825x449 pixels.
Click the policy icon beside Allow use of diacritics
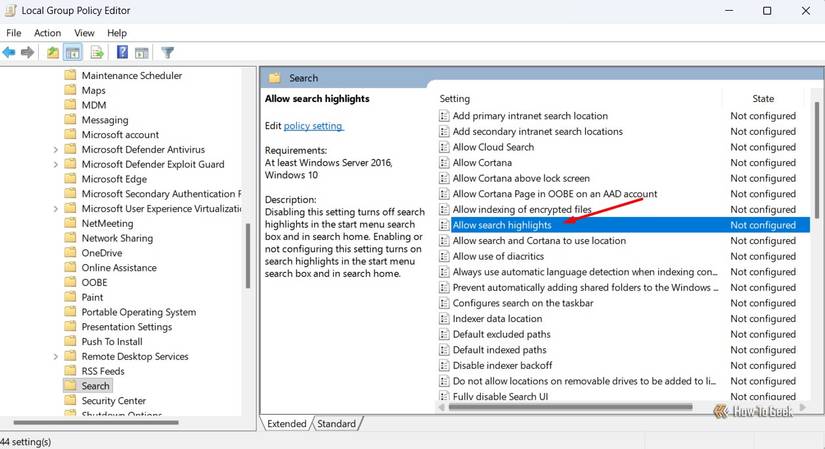(444, 256)
